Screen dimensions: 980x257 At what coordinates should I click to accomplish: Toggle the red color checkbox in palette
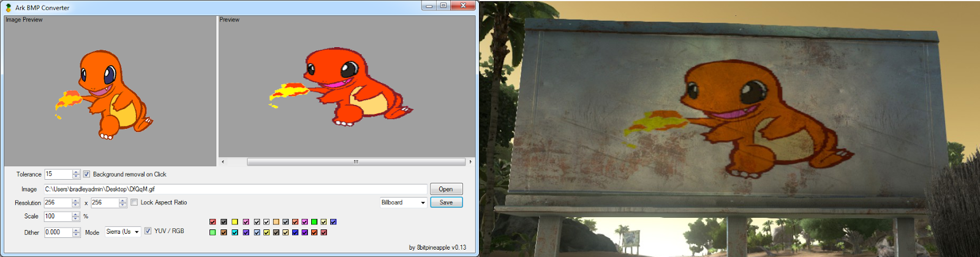[213, 222]
